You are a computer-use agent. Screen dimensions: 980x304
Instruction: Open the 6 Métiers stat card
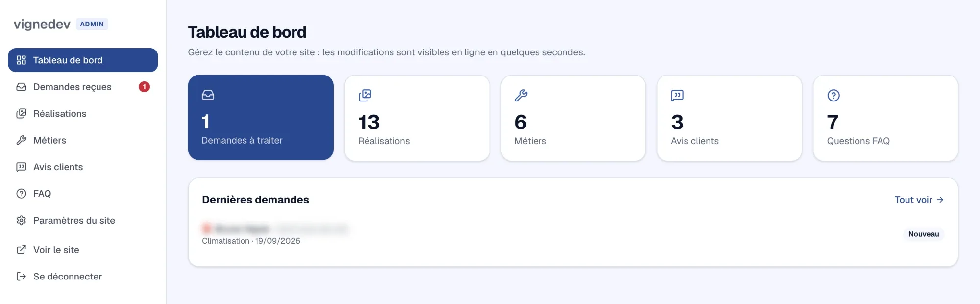point(573,118)
